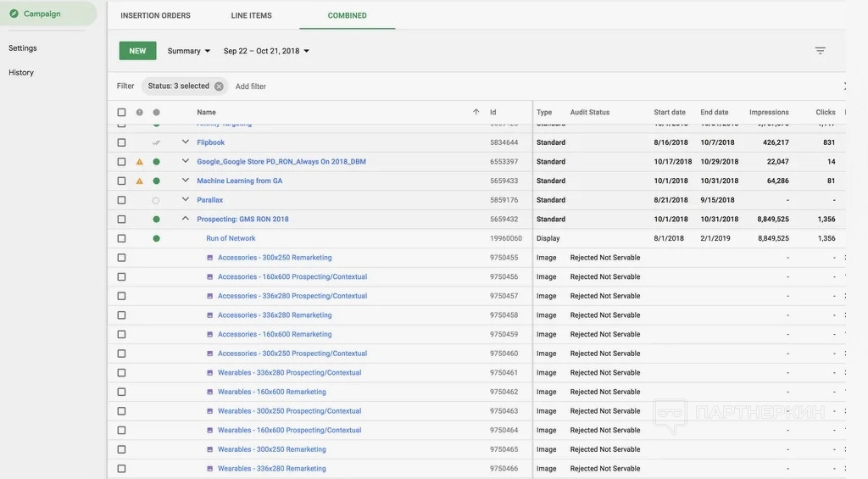Image resolution: width=868 pixels, height=479 pixels.
Task: Expand Google_Google Store PD_RON insertion order
Action: click(186, 161)
